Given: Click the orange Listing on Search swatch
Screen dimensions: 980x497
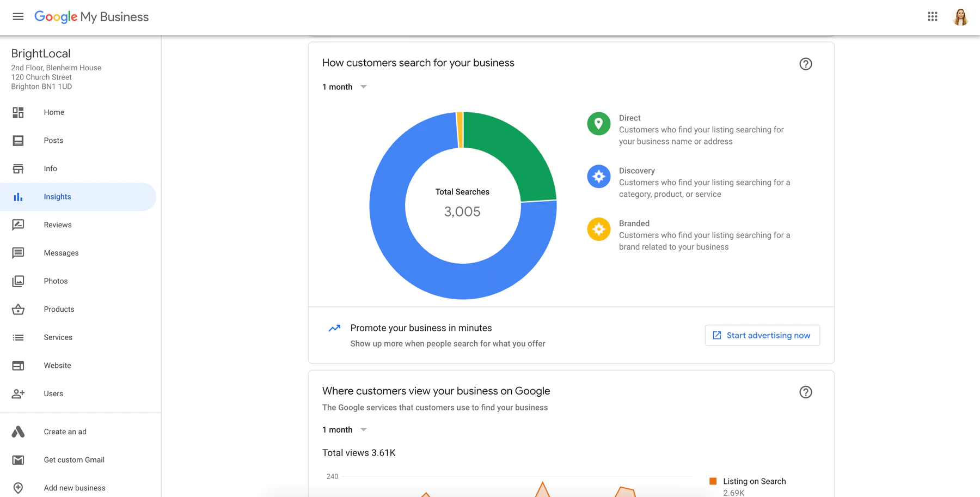Looking at the screenshot, I should [x=713, y=481].
